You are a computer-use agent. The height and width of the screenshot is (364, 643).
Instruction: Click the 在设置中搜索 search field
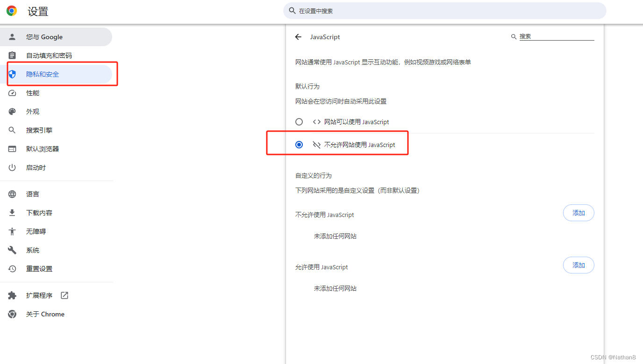(x=444, y=10)
